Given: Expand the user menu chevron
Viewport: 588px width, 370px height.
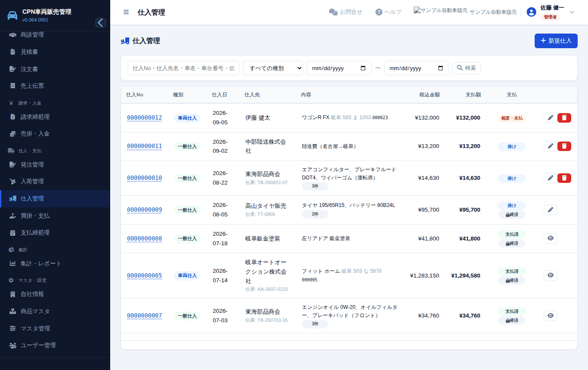Looking at the screenshot, I should tap(572, 12).
